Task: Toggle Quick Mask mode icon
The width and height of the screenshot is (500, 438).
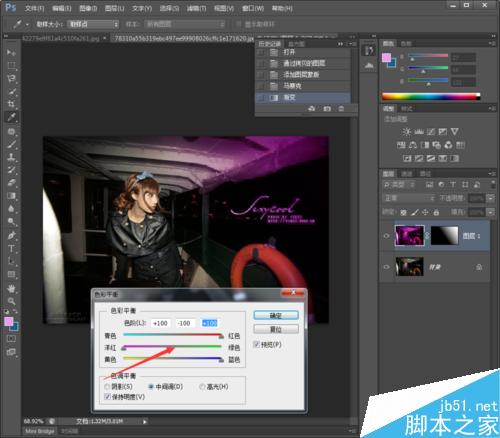Action: pos(11,339)
